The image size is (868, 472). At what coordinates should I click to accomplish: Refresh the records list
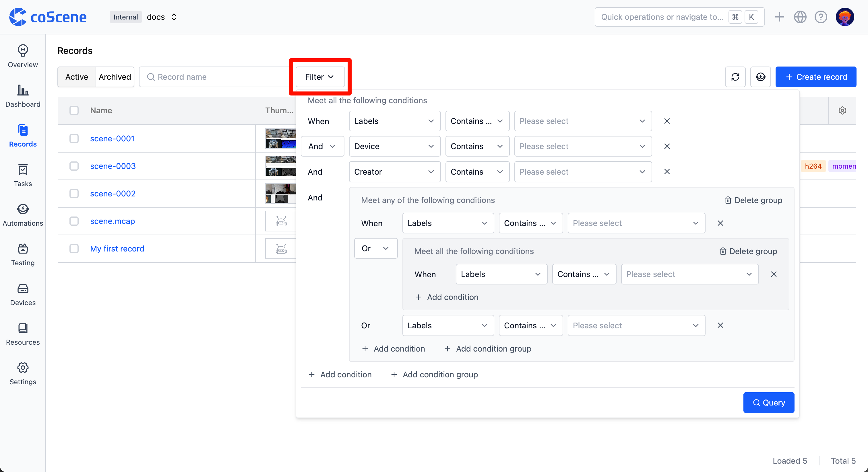pyautogui.click(x=735, y=77)
